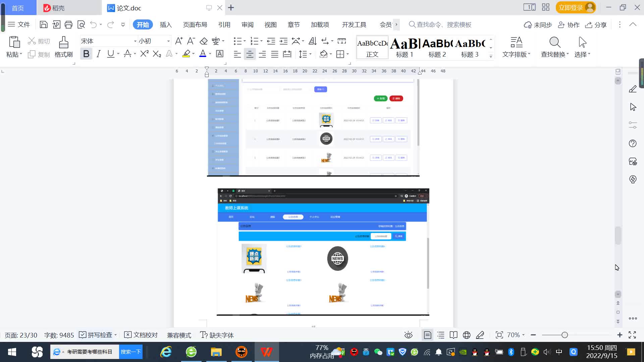Open the File (文件) menu

19,24
